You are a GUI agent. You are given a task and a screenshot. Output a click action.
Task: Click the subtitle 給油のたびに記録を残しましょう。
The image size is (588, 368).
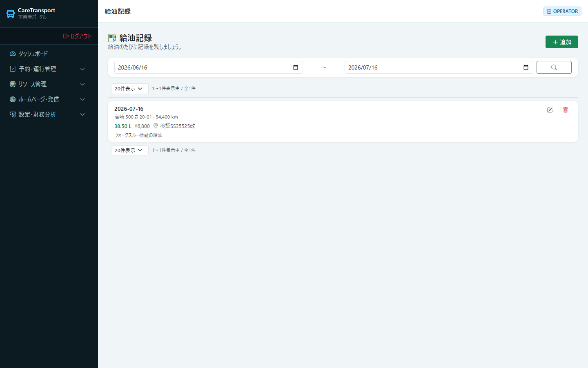click(145, 47)
